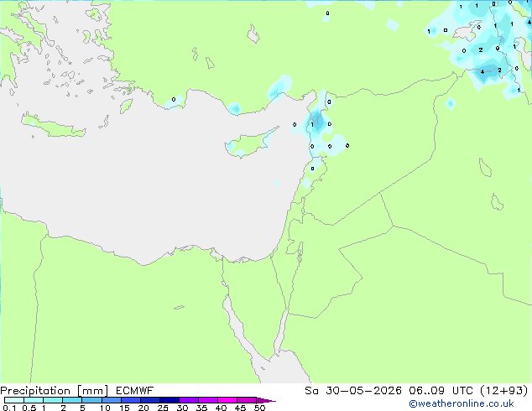532x411 pixels.
Task: Select the 5–10 mm legend color swatch
Action: click(x=91, y=400)
